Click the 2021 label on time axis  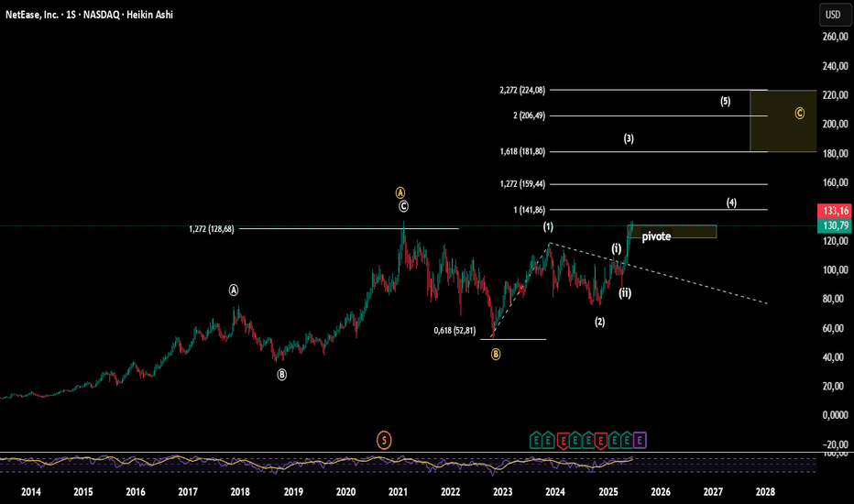[x=398, y=492]
